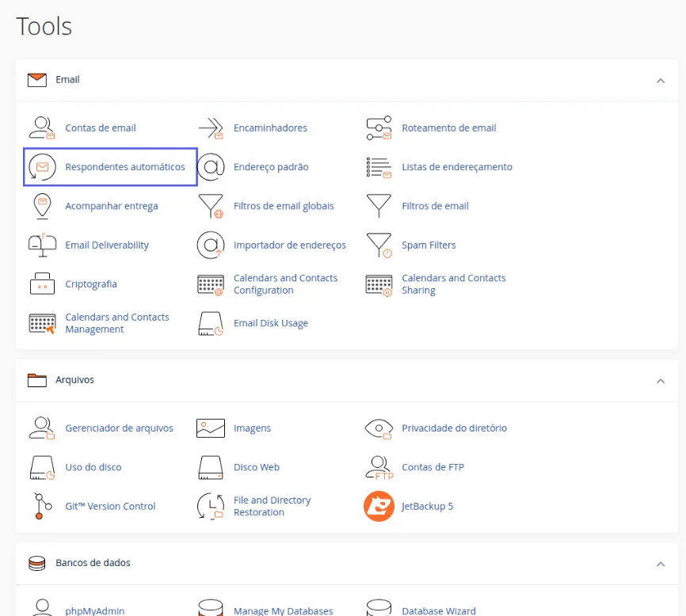686x616 pixels.
Task: Click the Criptografia lock icon
Action: 43,283
